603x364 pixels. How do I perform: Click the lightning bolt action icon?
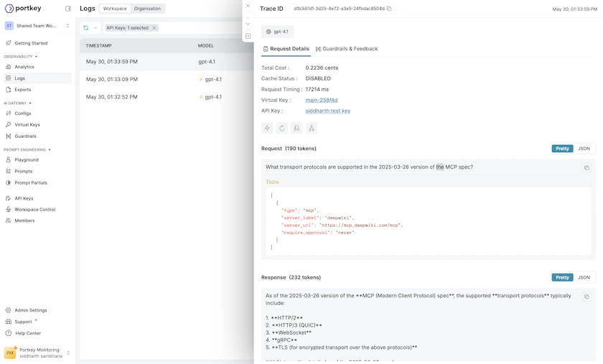tap(267, 128)
